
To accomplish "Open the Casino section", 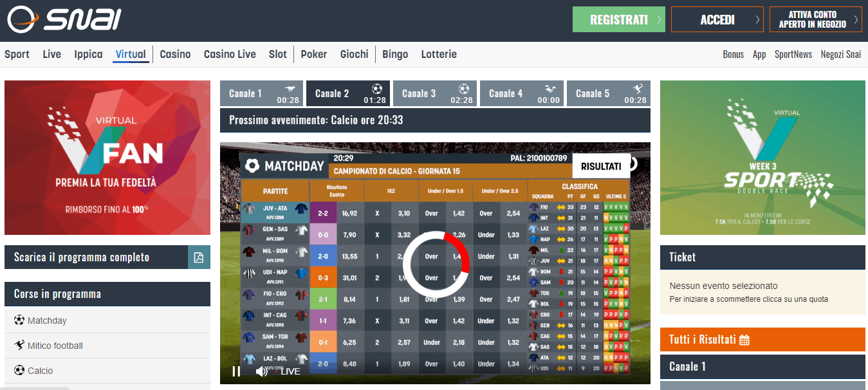I will [175, 54].
